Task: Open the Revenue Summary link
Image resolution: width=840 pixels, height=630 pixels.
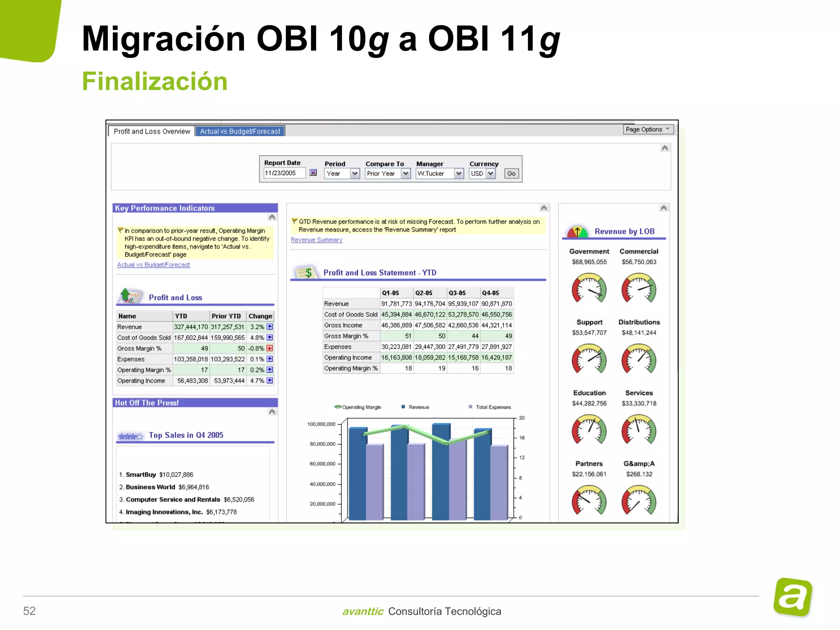Action: click(x=317, y=240)
